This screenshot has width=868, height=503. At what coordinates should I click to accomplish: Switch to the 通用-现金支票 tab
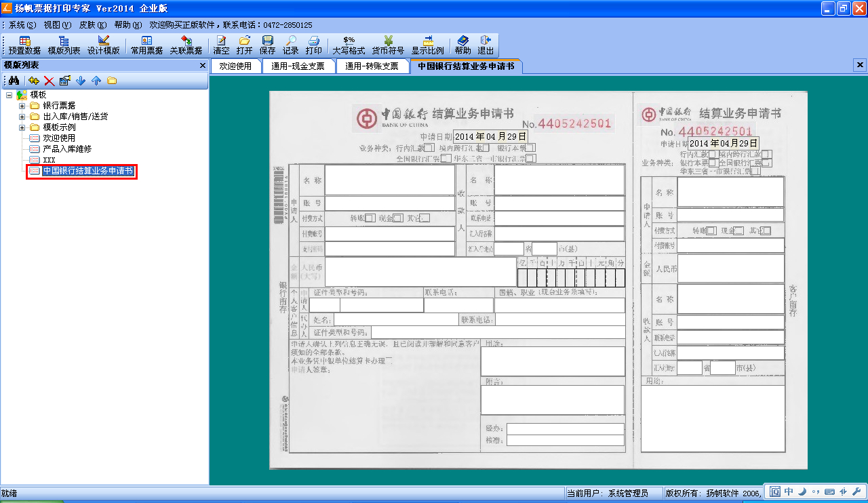pyautogui.click(x=298, y=66)
